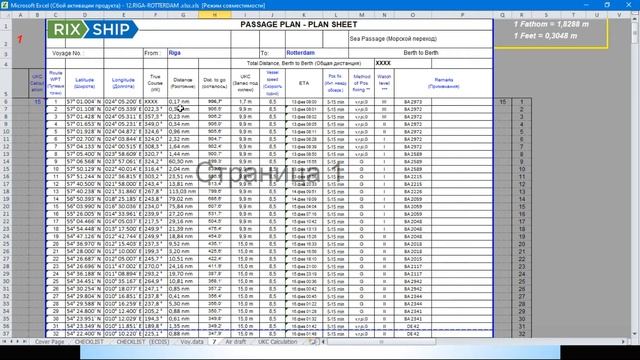Click the vertical scrollbar thumb

pyautogui.click(x=635, y=33)
